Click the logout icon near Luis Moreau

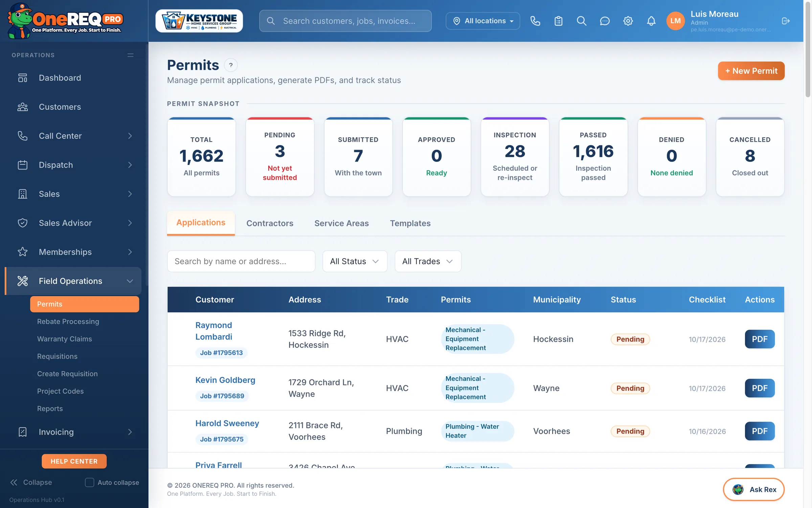pos(786,21)
